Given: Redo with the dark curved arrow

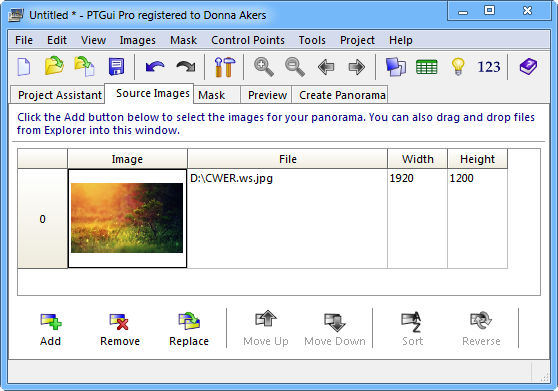Looking at the screenshot, I should tap(186, 67).
